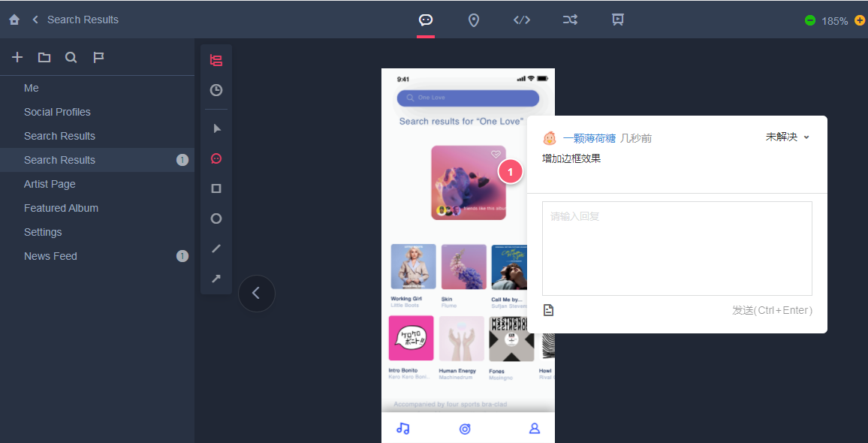This screenshot has width=868, height=443.
Task: Zoom in with the orange plus button
Action: [860, 20]
